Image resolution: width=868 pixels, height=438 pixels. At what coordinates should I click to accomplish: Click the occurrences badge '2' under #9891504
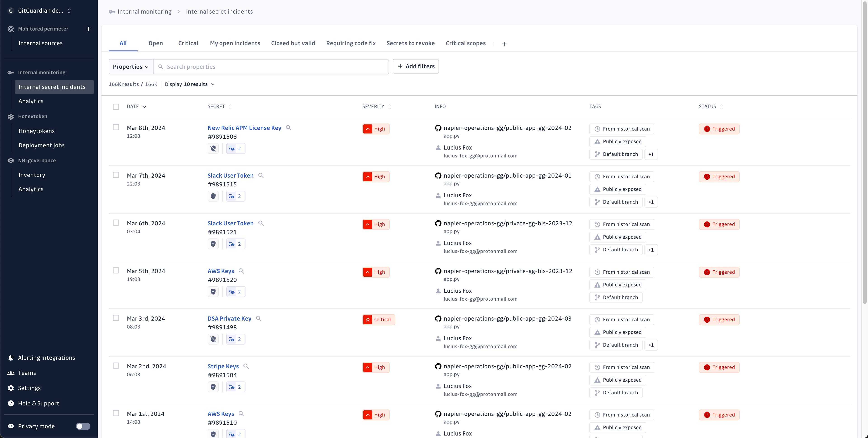(236, 387)
